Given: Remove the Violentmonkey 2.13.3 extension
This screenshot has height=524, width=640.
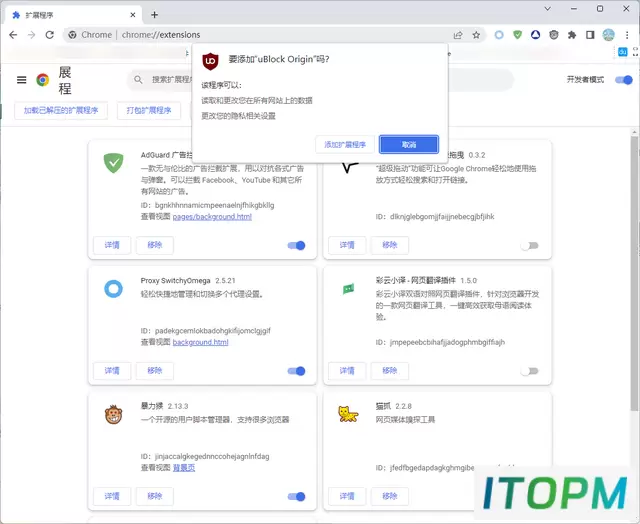Looking at the screenshot, I should pos(155,496).
